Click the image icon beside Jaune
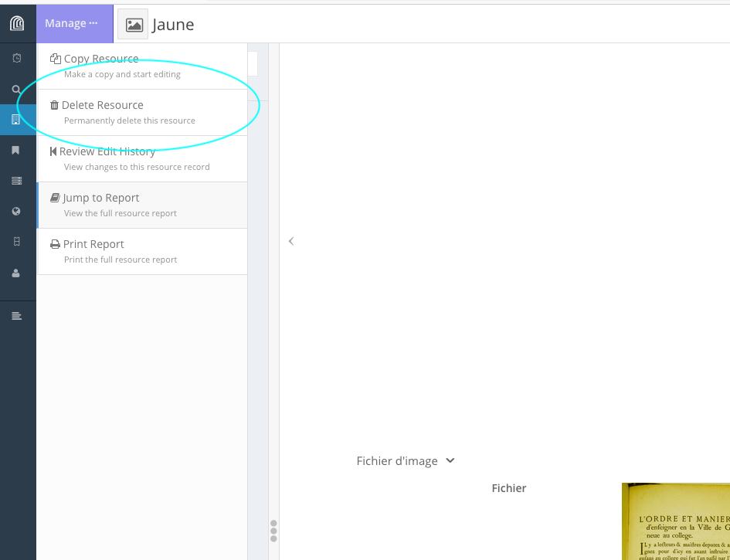The height and width of the screenshot is (560, 730). pos(133,25)
